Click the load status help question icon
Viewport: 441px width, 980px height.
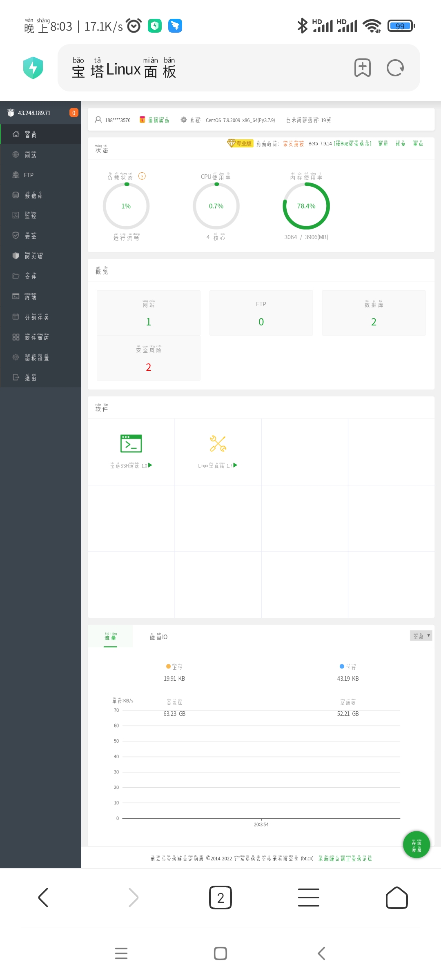coord(142,176)
